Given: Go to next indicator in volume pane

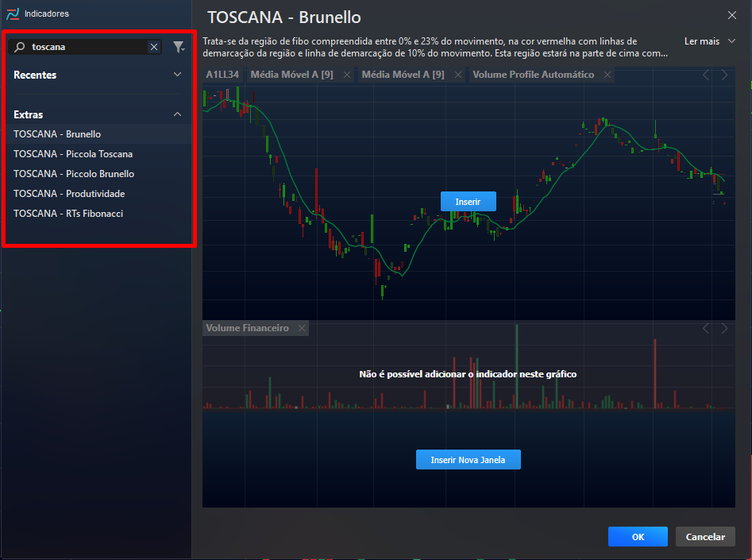Looking at the screenshot, I should (x=725, y=328).
